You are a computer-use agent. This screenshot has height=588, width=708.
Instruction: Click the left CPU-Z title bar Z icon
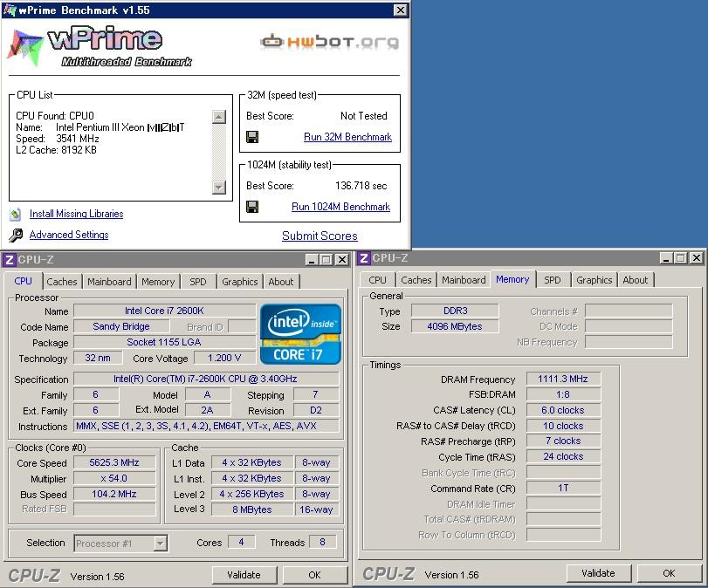pyautogui.click(x=9, y=260)
